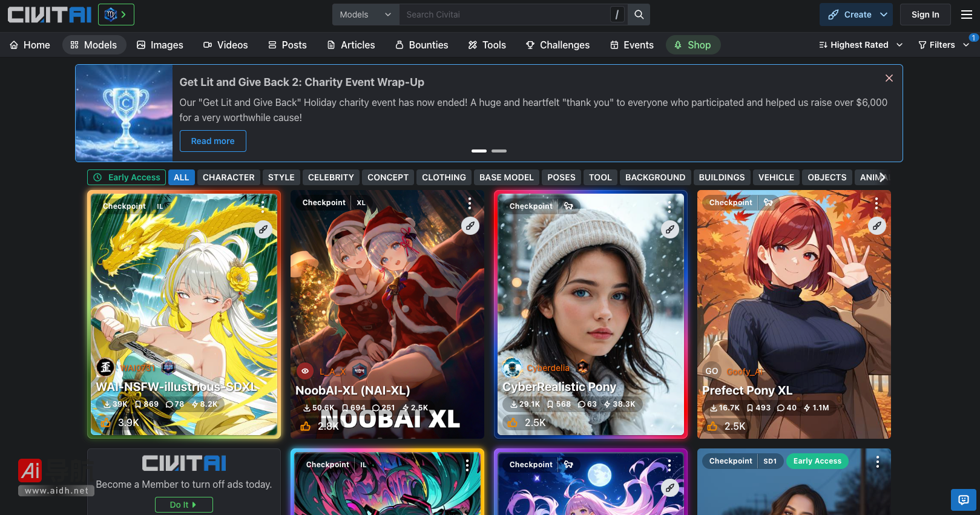Image resolution: width=980 pixels, height=515 pixels.
Task: Open three-dot menu on NoobAI-XL card
Action: [x=469, y=203]
